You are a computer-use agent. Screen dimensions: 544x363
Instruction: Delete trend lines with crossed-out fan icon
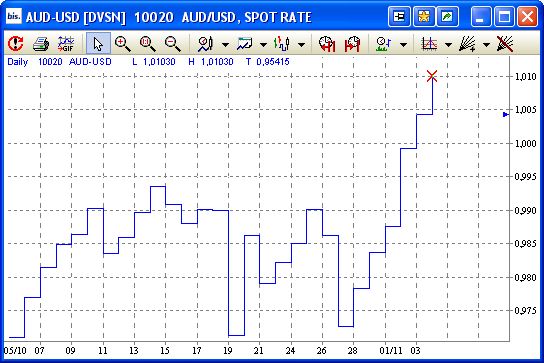[x=505, y=44]
